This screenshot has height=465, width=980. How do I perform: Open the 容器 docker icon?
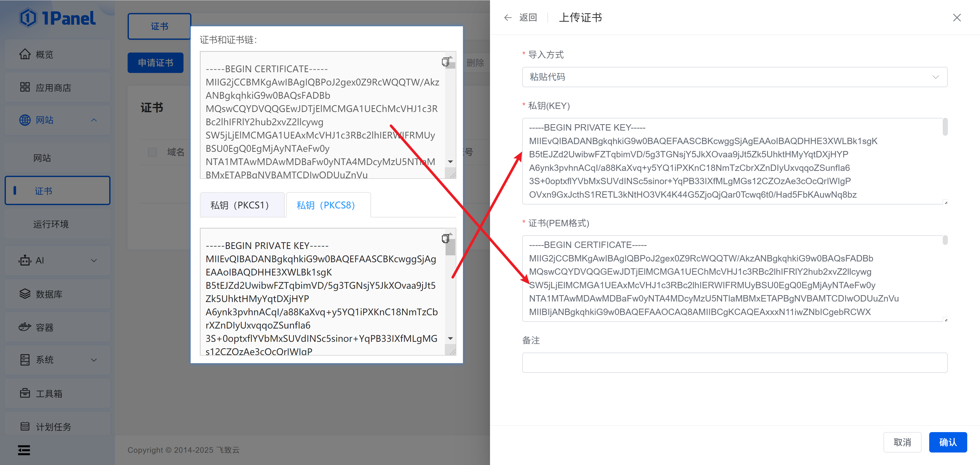pyautogui.click(x=25, y=327)
